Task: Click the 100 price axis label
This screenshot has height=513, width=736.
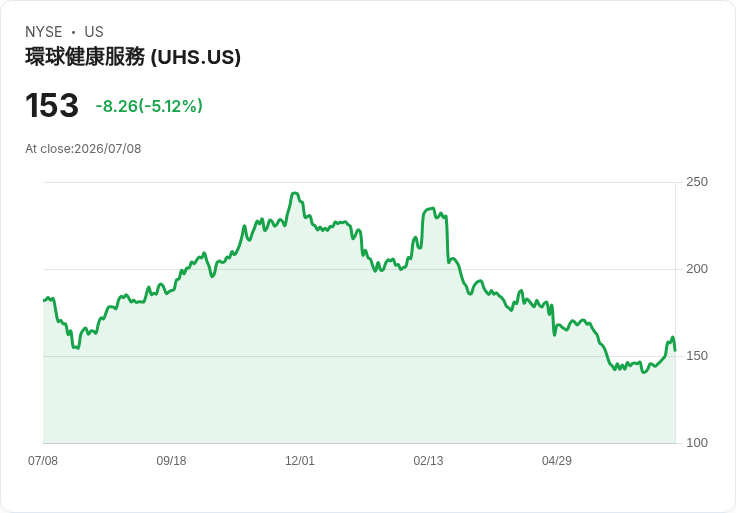Action: click(697, 443)
